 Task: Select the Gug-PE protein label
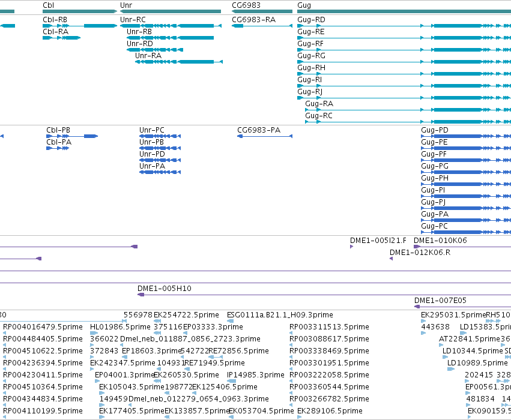434,143
